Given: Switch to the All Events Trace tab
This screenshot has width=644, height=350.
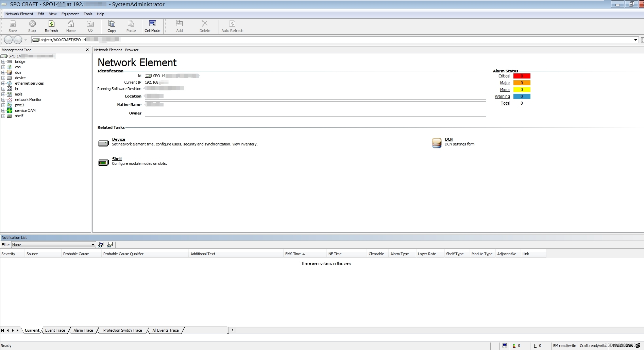Looking at the screenshot, I should tap(165, 330).
